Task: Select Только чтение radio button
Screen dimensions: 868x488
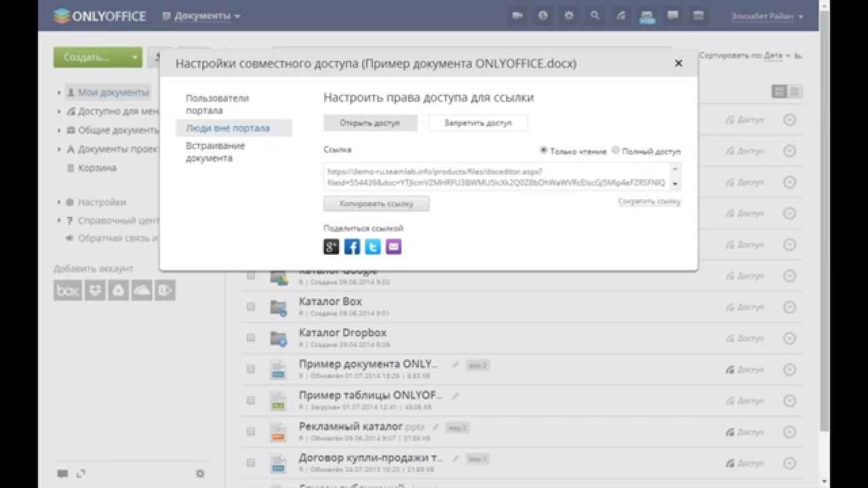Action: [x=544, y=150]
